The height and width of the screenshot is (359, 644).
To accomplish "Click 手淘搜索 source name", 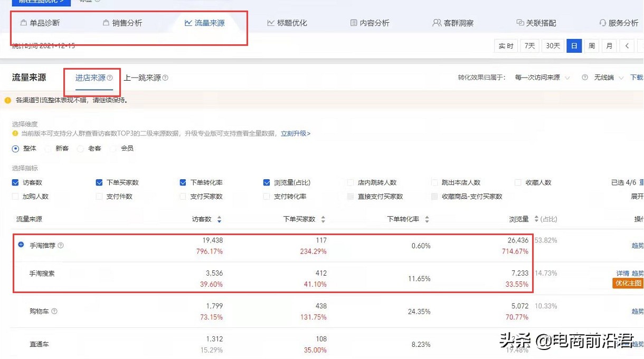I will point(42,274).
